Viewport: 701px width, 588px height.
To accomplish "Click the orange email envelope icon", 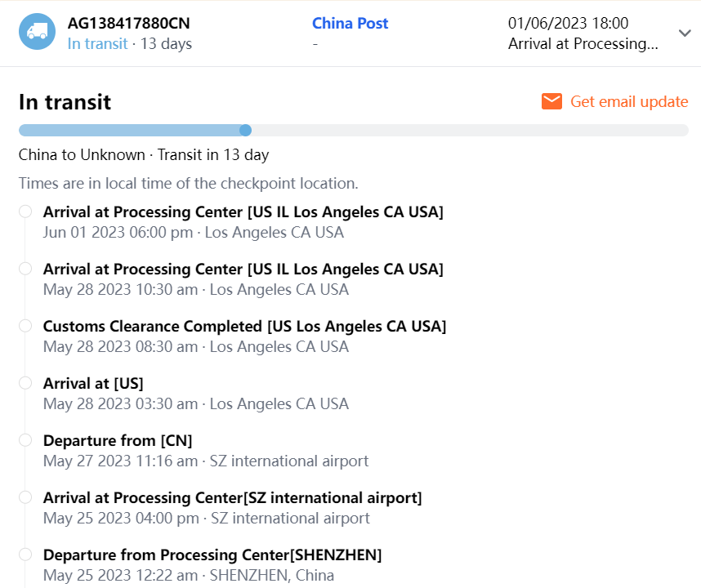I will tap(552, 101).
